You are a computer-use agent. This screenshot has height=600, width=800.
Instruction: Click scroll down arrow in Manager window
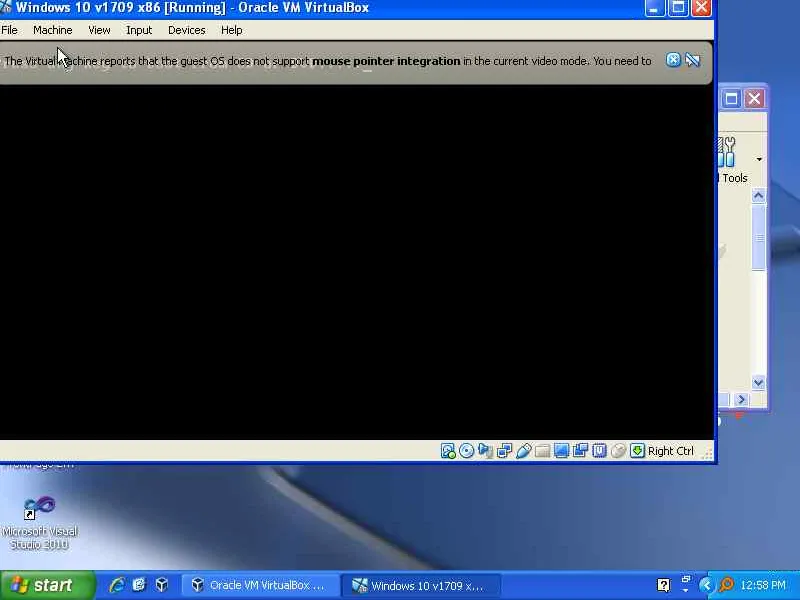pyautogui.click(x=759, y=383)
